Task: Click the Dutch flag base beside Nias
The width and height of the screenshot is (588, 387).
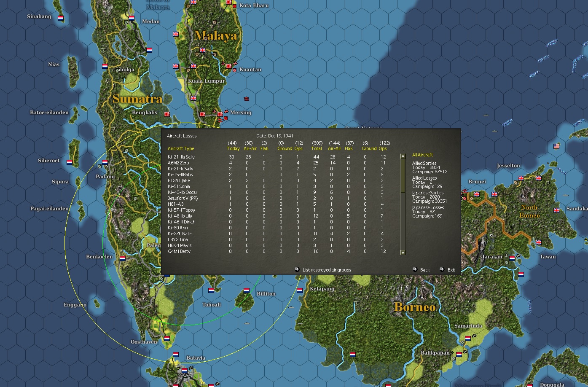Action: pyautogui.click(x=105, y=66)
